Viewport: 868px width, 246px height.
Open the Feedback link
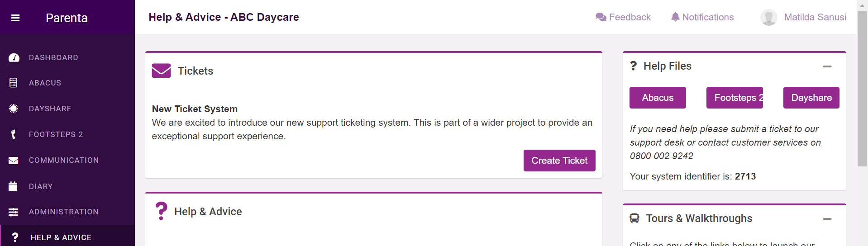(x=623, y=17)
